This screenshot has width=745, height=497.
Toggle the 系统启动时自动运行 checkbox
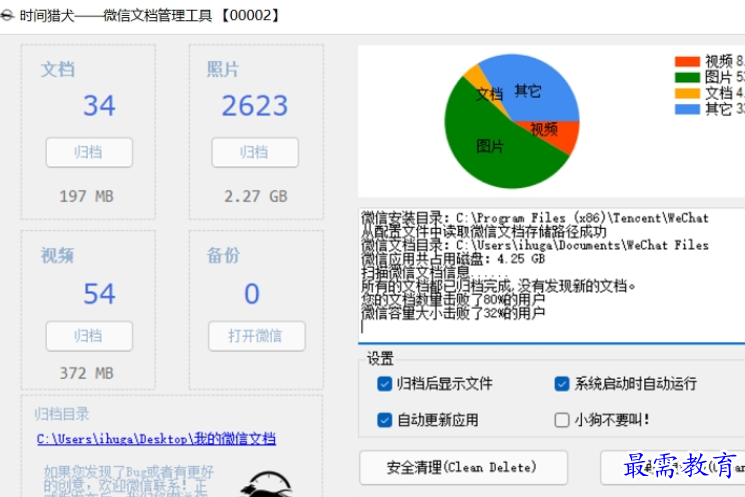coord(562,383)
